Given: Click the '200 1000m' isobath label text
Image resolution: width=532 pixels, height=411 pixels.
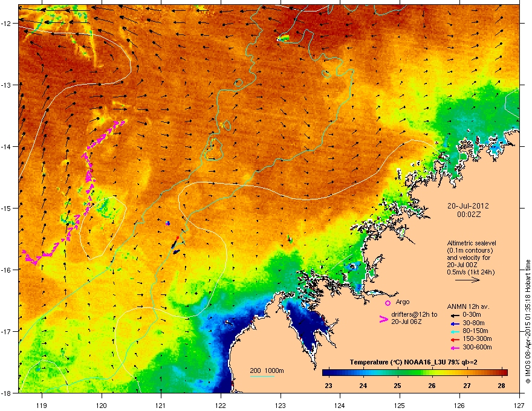Looking at the screenshot, I should coord(267,371).
